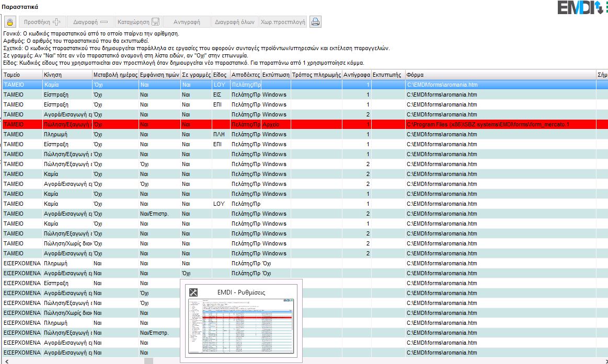This screenshot has height=364, width=608.
Task: Click Φόρμα column header
Action: (x=501, y=75)
